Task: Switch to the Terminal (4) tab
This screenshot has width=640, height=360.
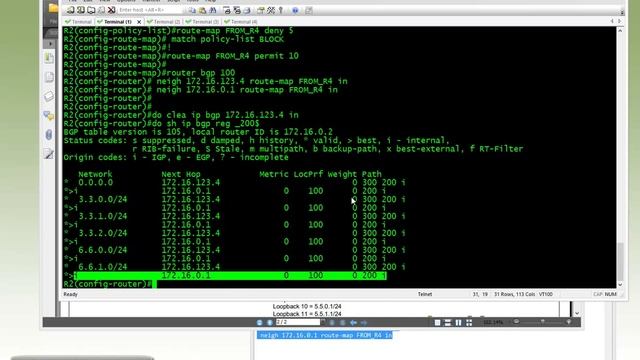Action: [241, 22]
